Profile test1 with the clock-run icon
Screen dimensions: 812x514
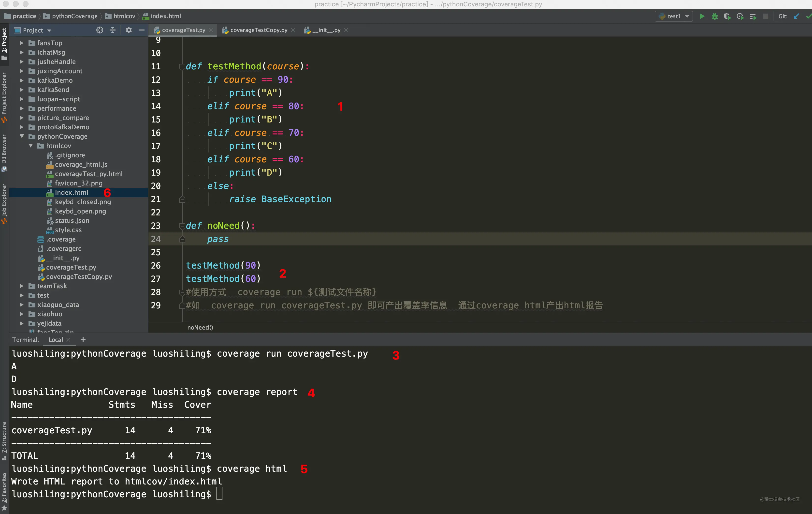pos(740,16)
